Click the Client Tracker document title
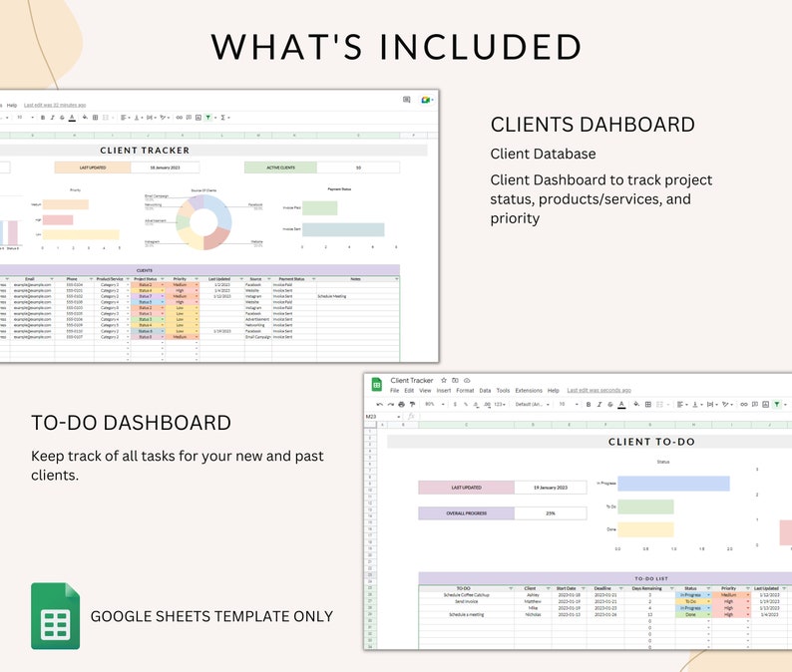This screenshot has width=792, height=672. point(412,380)
